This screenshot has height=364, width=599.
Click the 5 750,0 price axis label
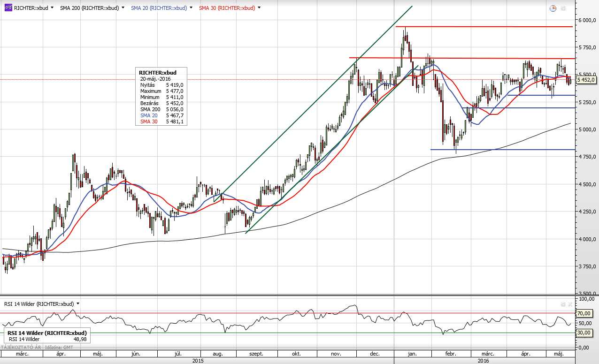587,47
